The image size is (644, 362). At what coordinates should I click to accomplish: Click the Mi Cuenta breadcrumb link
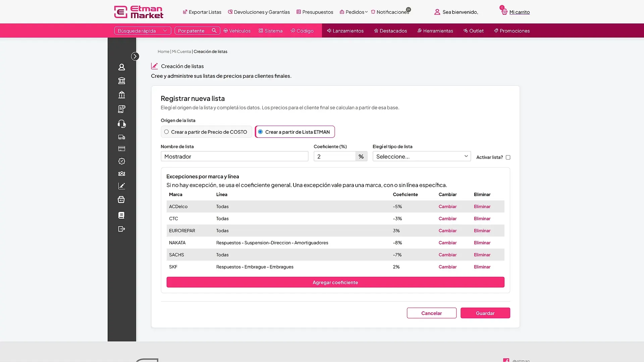pos(181,52)
